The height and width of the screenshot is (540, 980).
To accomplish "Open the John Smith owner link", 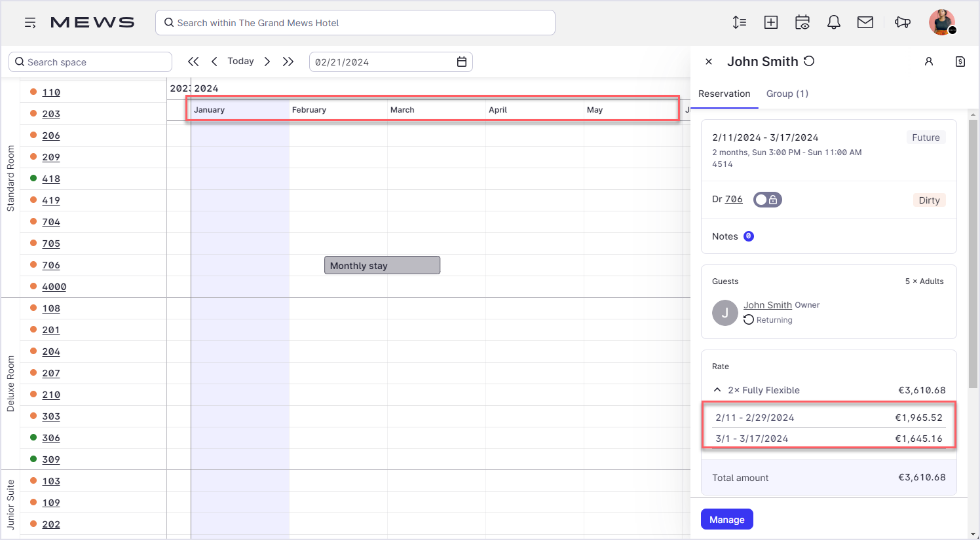I will click(x=768, y=305).
